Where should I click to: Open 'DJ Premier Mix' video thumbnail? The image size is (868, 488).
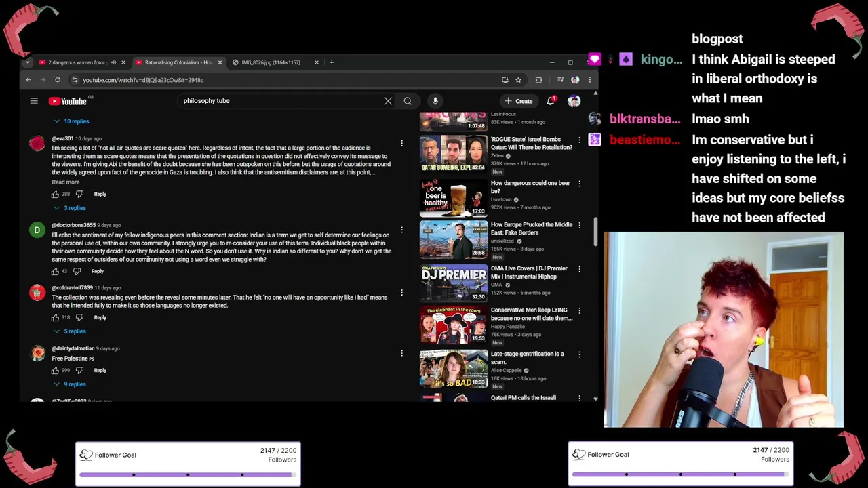click(x=454, y=283)
